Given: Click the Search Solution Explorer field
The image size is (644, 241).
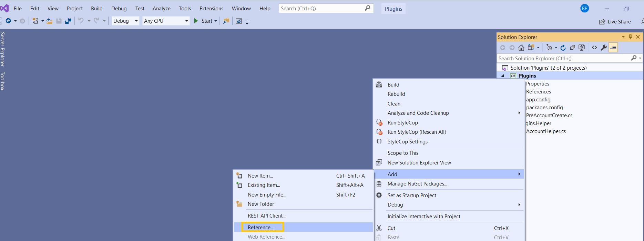Looking at the screenshot, I should [563, 58].
